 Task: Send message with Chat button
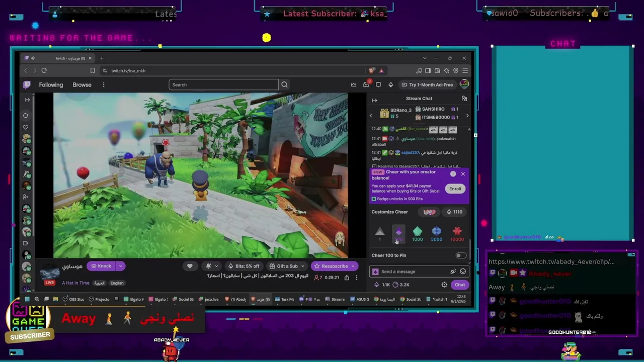tap(460, 285)
